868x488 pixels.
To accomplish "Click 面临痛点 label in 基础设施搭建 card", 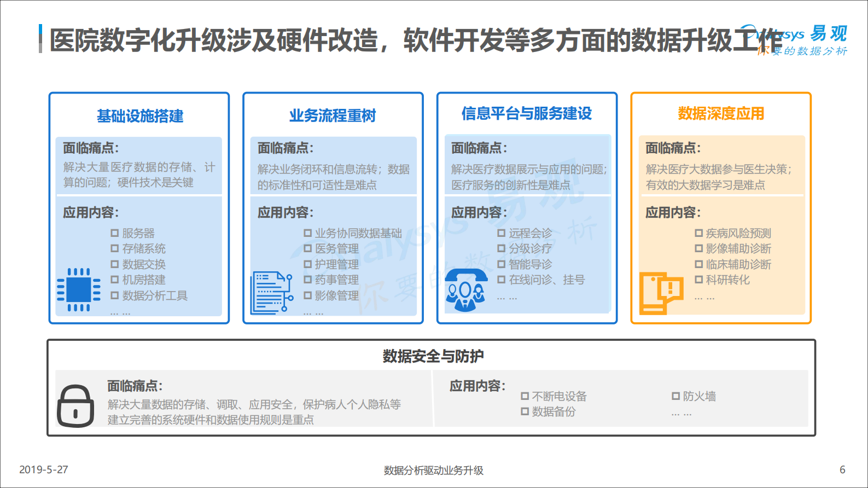I will coord(91,148).
